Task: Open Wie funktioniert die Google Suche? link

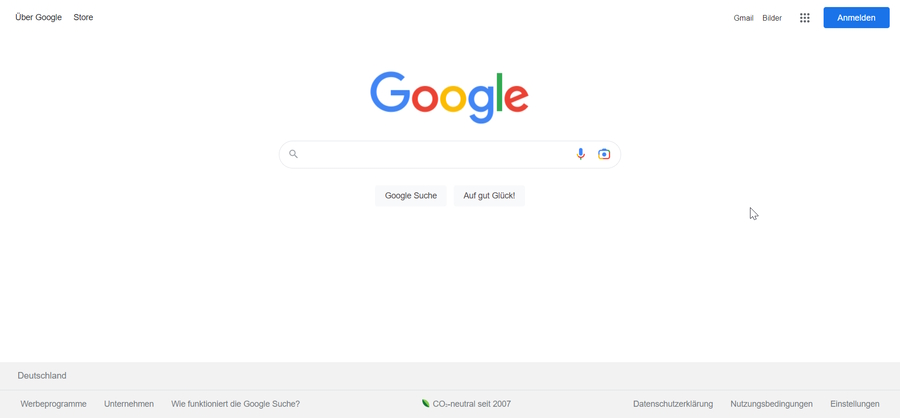Action: [x=235, y=404]
